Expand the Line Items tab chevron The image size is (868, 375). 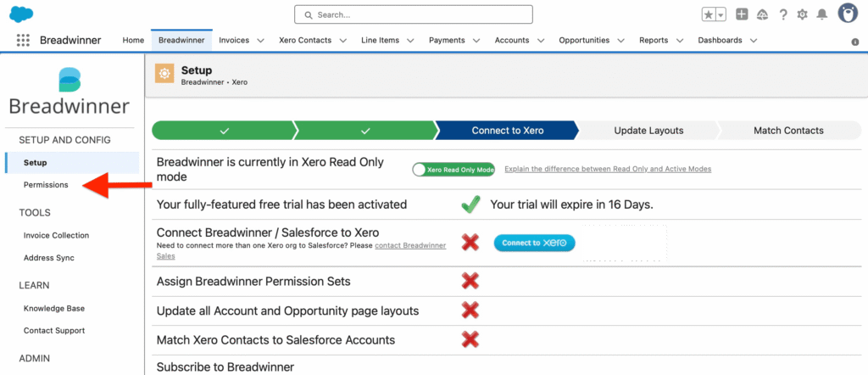pyautogui.click(x=410, y=41)
